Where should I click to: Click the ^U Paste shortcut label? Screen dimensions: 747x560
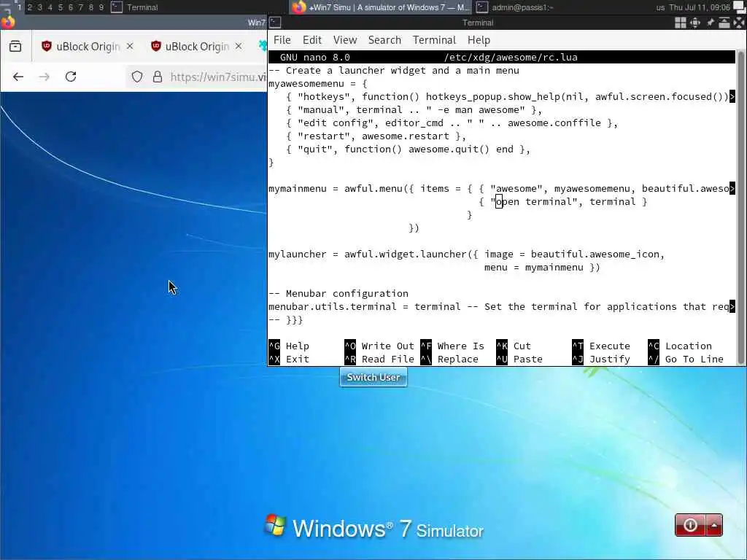pyautogui.click(x=519, y=359)
